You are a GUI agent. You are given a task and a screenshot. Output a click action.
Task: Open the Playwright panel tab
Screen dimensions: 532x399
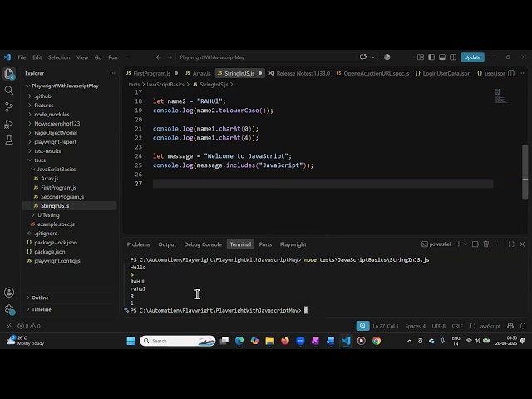click(293, 244)
